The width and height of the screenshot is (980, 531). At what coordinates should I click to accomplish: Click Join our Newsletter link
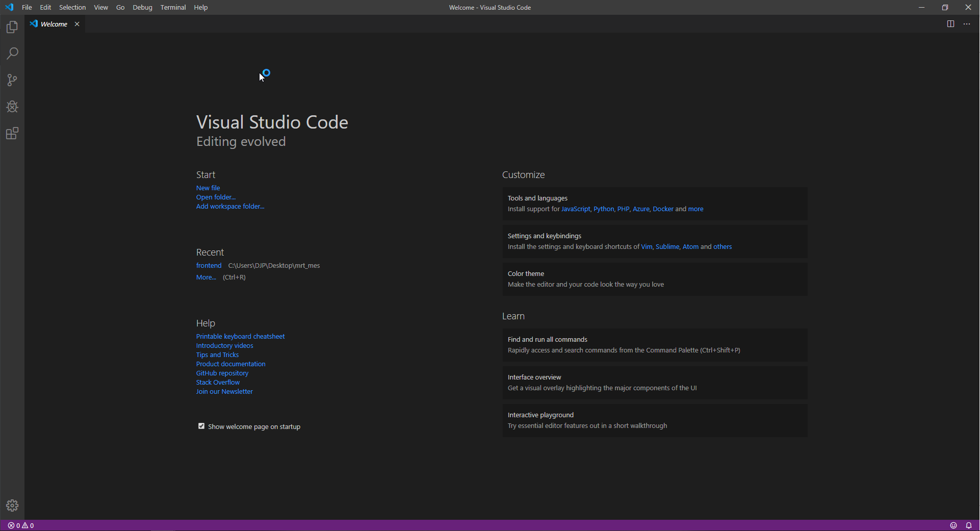click(x=224, y=391)
